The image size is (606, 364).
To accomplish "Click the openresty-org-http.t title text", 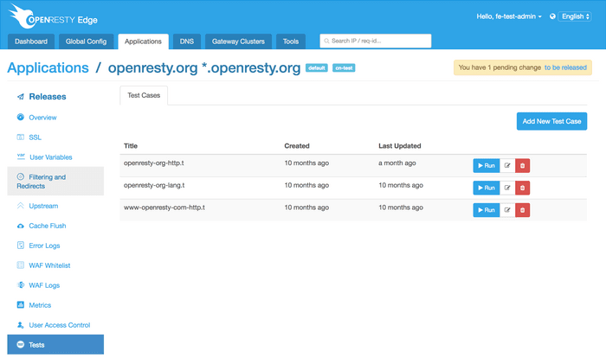I will pos(154,163).
